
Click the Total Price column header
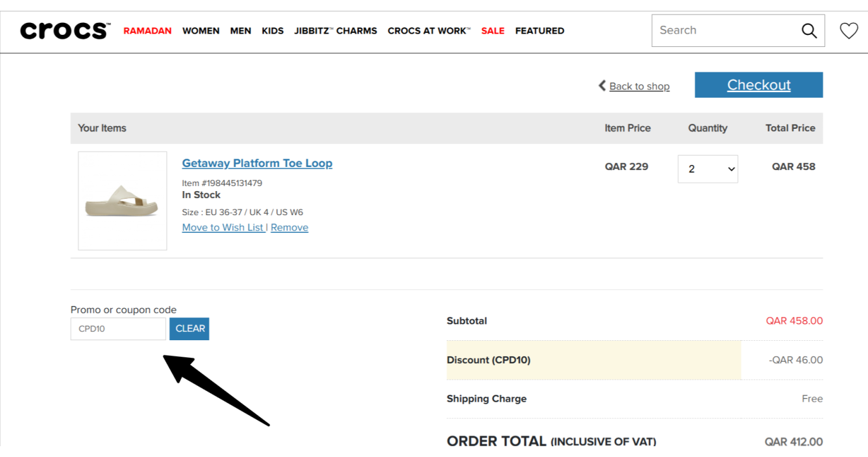[x=790, y=128]
